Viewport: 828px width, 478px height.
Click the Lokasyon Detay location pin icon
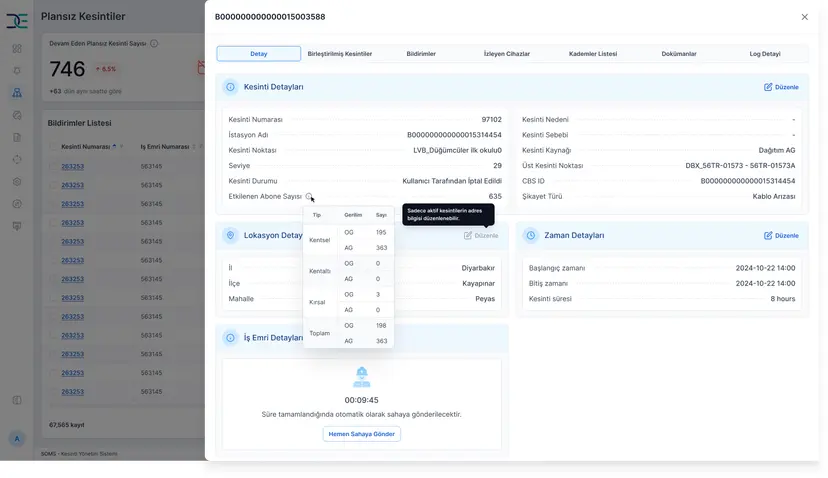click(x=230, y=236)
